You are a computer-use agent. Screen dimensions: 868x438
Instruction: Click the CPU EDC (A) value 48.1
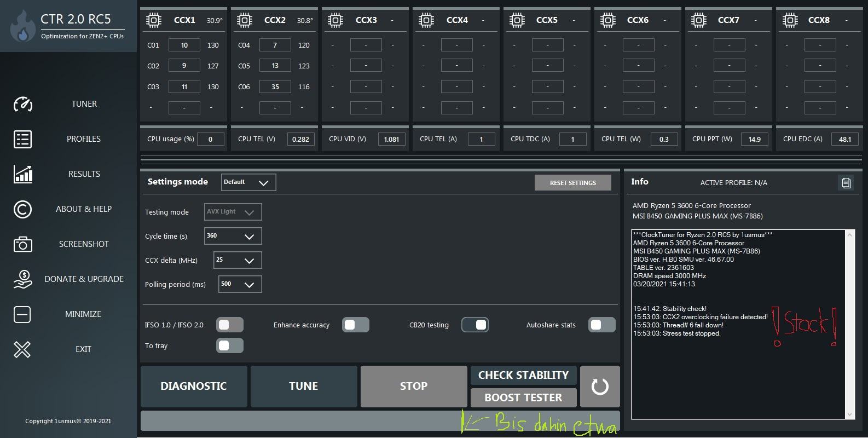[x=846, y=139]
